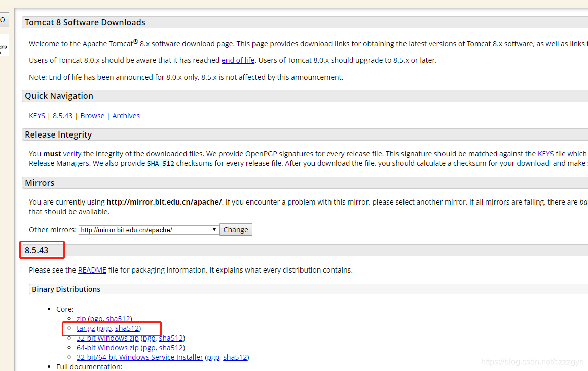Click the 'Other mirrors:' label
This screenshot has width=588, height=371.
tap(53, 230)
